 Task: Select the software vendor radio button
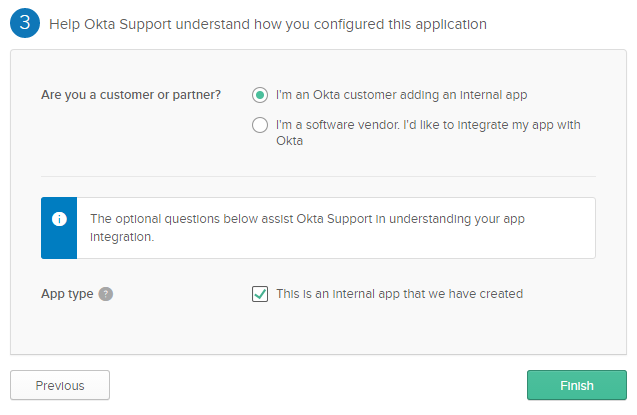(260, 125)
